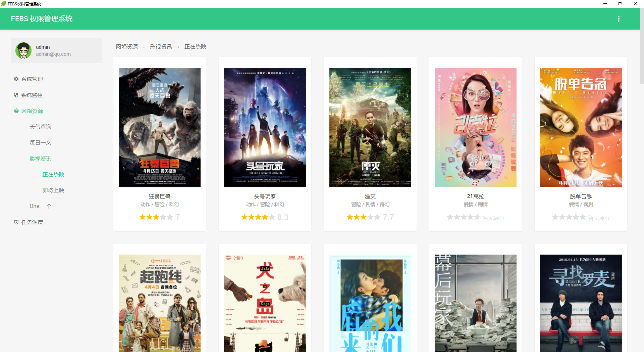The height and width of the screenshot is (352, 644).
Task: Open 天气查询 page
Action: point(40,127)
